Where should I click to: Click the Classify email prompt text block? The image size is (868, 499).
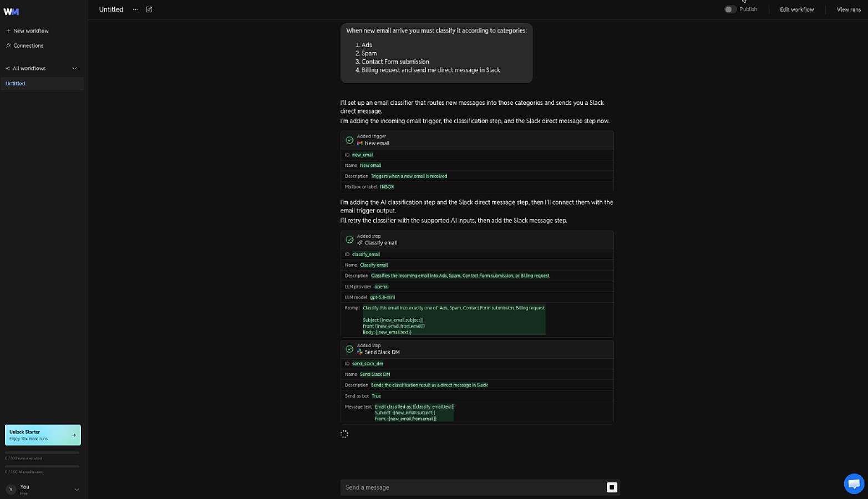point(454,320)
